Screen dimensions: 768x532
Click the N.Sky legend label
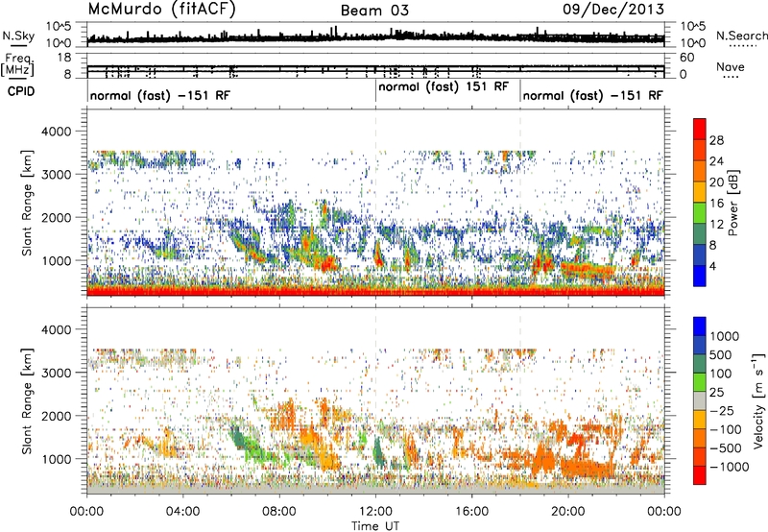[x=18, y=36]
